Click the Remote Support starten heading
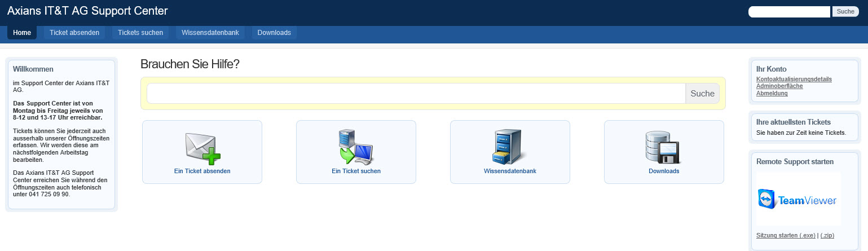 [x=795, y=161]
